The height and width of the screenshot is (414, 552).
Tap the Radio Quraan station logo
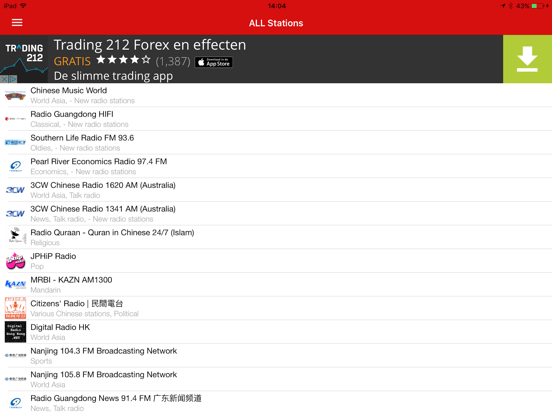pyautogui.click(x=16, y=236)
